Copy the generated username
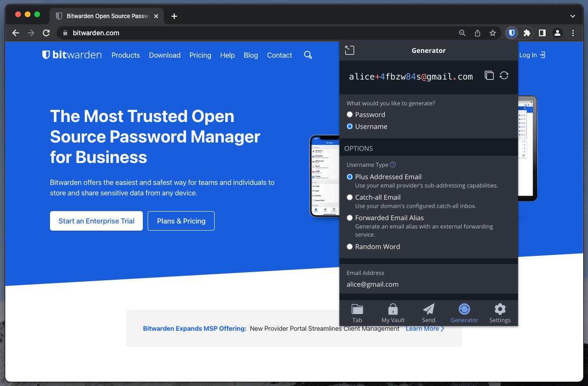The image size is (588, 386). (x=489, y=75)
